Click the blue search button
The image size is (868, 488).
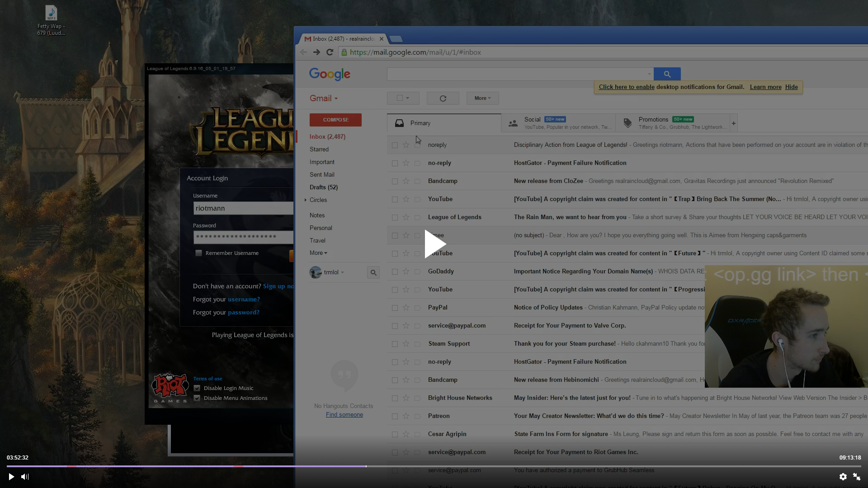tap(667, 74)
